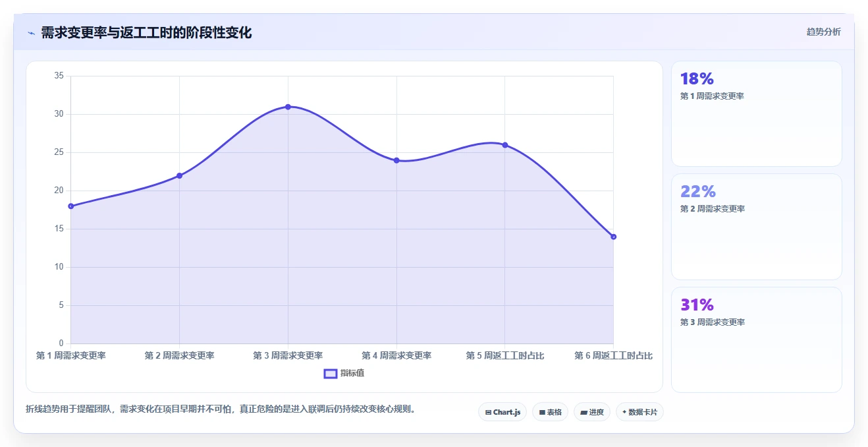This screenshot has width=868, height=447.
Task: Click the y-axis value 15
Action: point(59,229)
